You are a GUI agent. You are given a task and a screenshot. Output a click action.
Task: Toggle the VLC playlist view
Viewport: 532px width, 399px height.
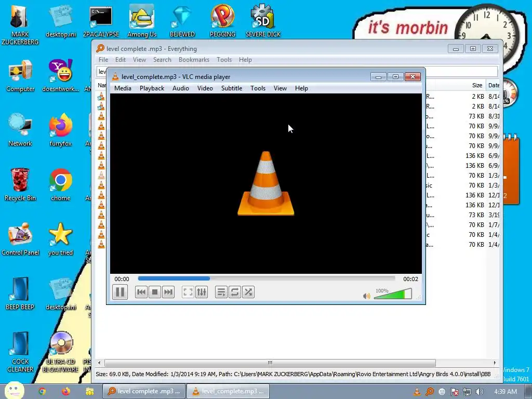(x=221, y=292)
